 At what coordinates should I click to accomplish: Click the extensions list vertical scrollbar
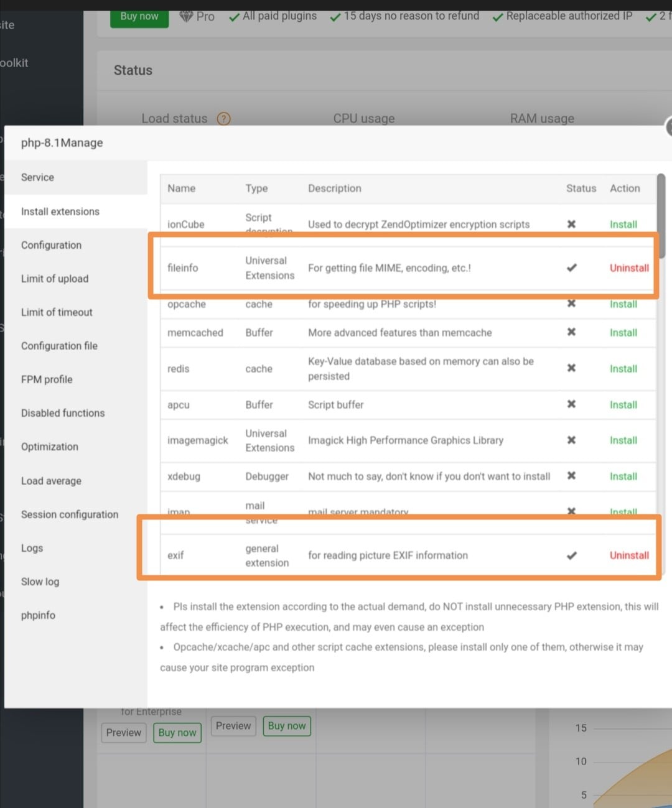click(x=661, y=215)
